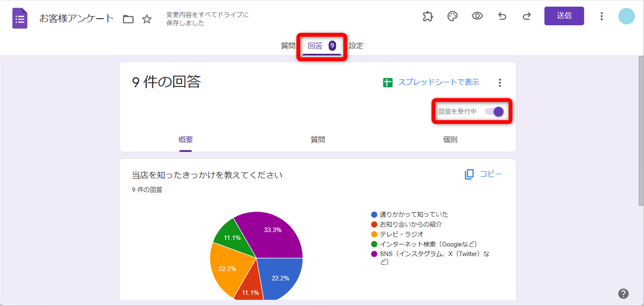Viewport: 644px width, 306px height.
Task: Click the undo arrow icon
Action: [502, 16]
